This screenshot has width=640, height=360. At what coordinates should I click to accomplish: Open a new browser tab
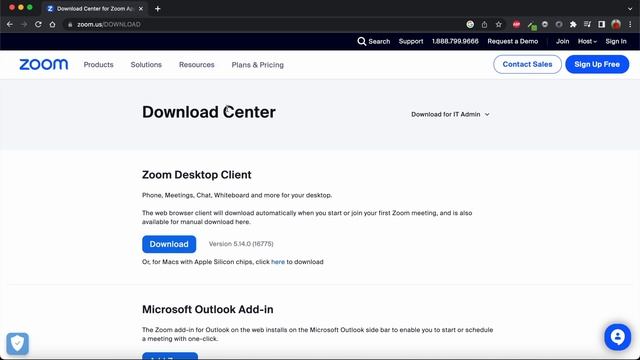click(x=158, y=9)
